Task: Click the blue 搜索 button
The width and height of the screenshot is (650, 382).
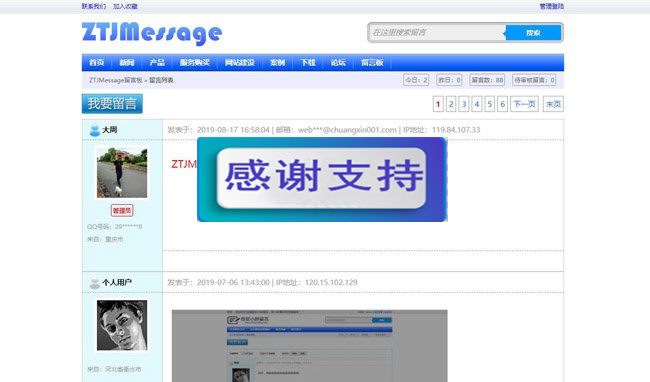Action: click(533, 33)
